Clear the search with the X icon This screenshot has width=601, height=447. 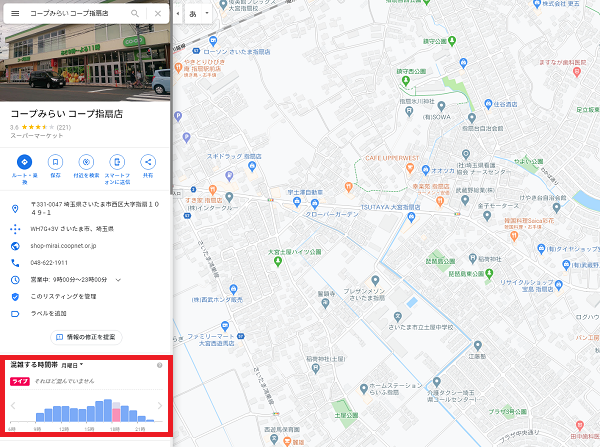tap(158, 13)
